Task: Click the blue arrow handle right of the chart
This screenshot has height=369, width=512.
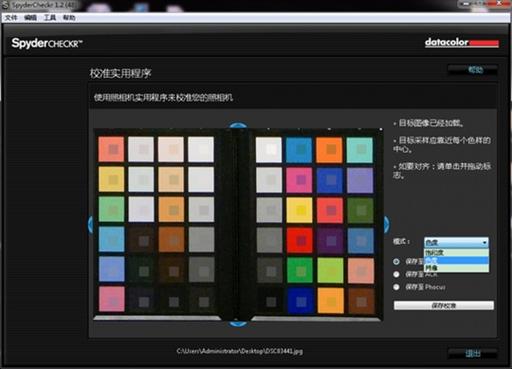Action: point(386,224)
